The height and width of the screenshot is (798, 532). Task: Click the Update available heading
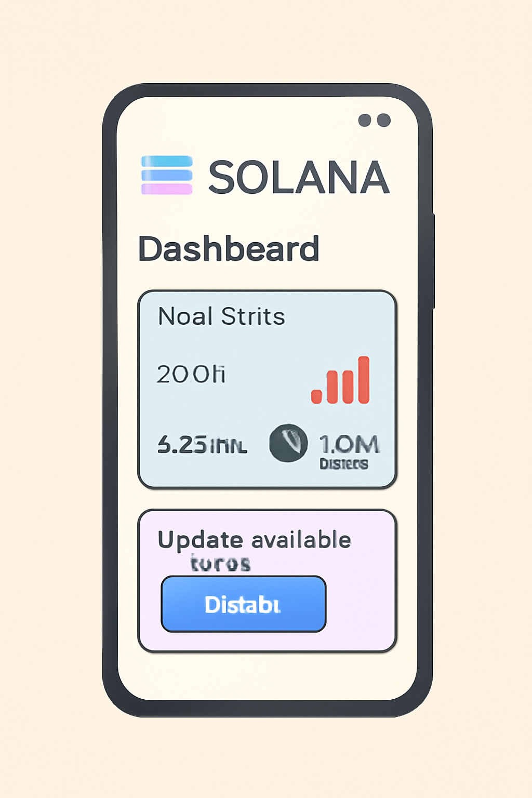pos(255,540)
